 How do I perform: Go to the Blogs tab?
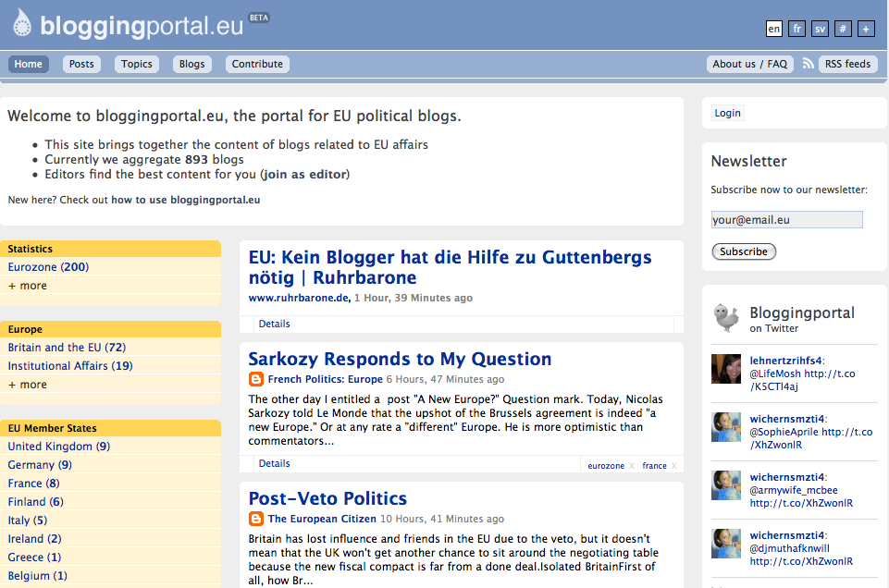[x=191, y=64]
